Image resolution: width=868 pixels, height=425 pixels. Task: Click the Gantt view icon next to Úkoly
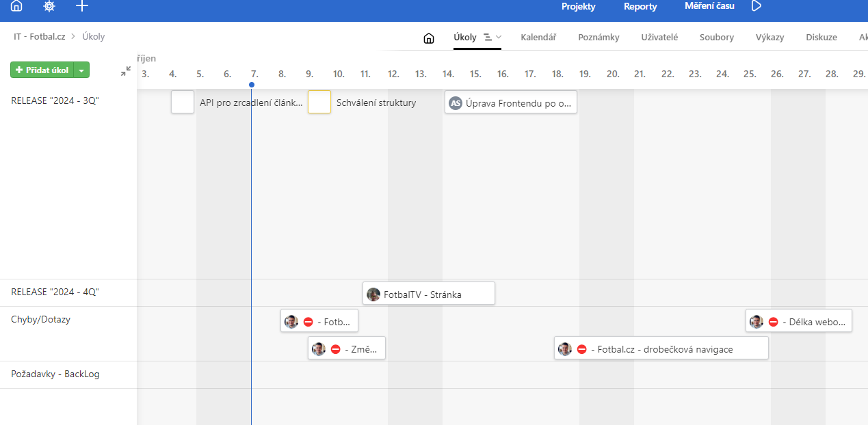[x=488, y=38]
